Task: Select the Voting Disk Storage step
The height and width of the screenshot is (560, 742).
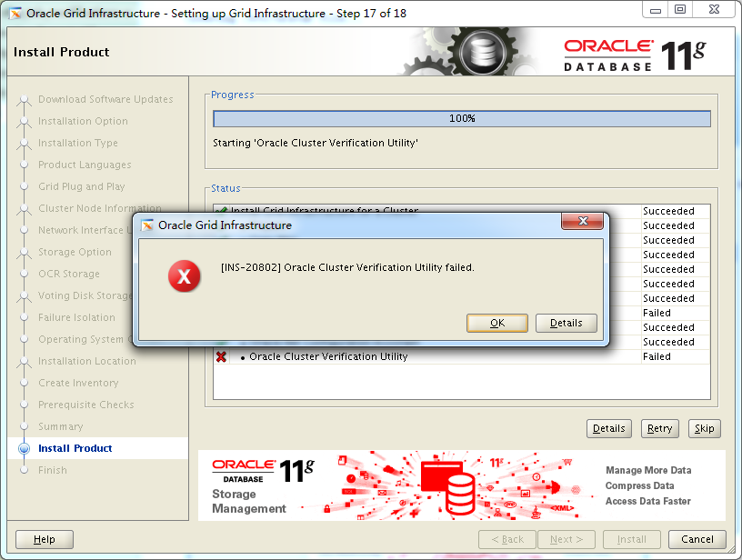Action: (85, 295)
